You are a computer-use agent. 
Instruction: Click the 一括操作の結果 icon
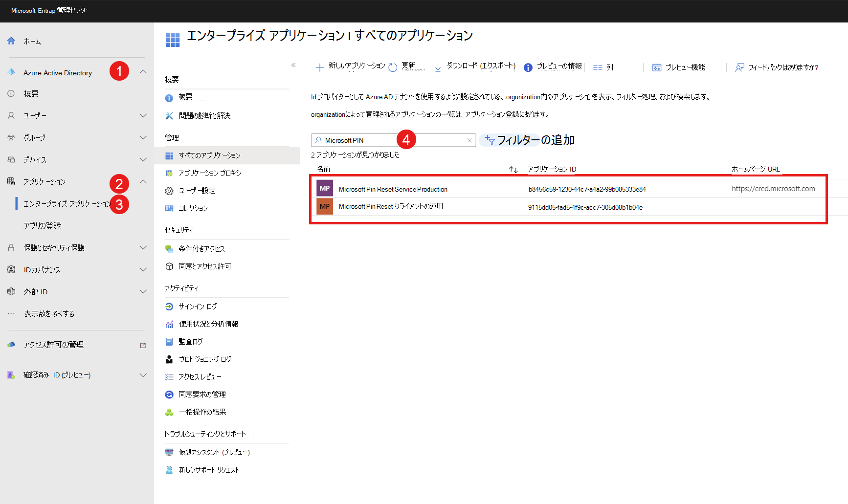pyautogui.click(x=169, y=412)
